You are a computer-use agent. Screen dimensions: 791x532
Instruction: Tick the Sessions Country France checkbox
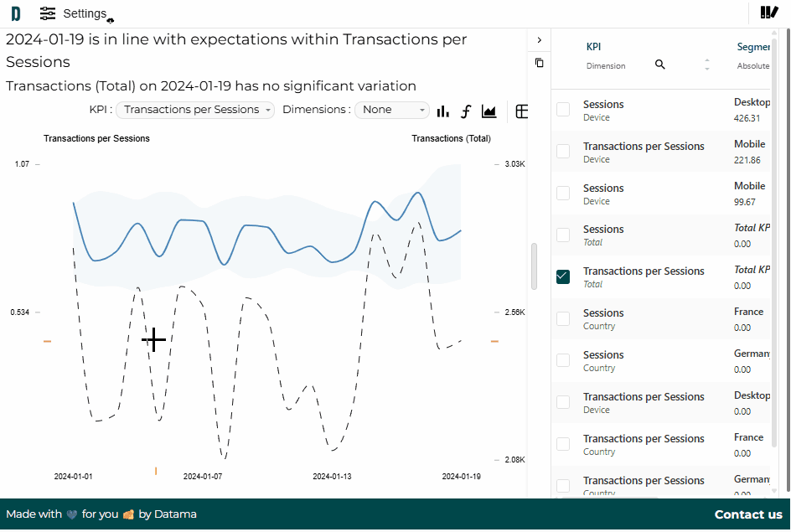pos(563,318)
